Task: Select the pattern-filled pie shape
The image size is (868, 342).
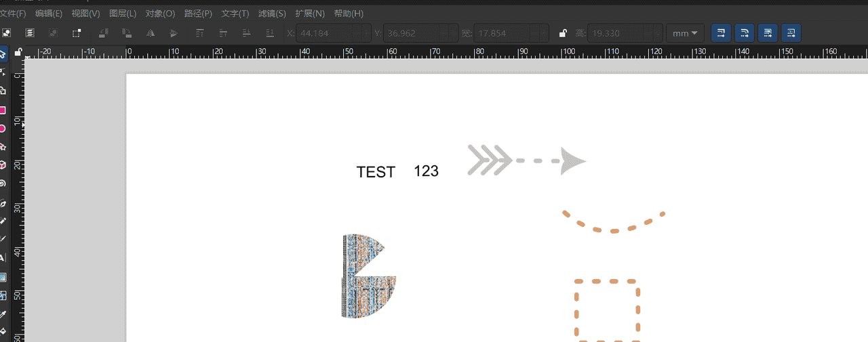Action: pyautogui.click(x=368, y=276)
